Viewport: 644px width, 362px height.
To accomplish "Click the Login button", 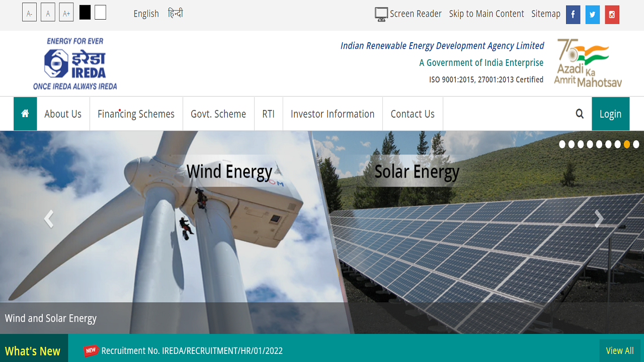I will point(610,114).
